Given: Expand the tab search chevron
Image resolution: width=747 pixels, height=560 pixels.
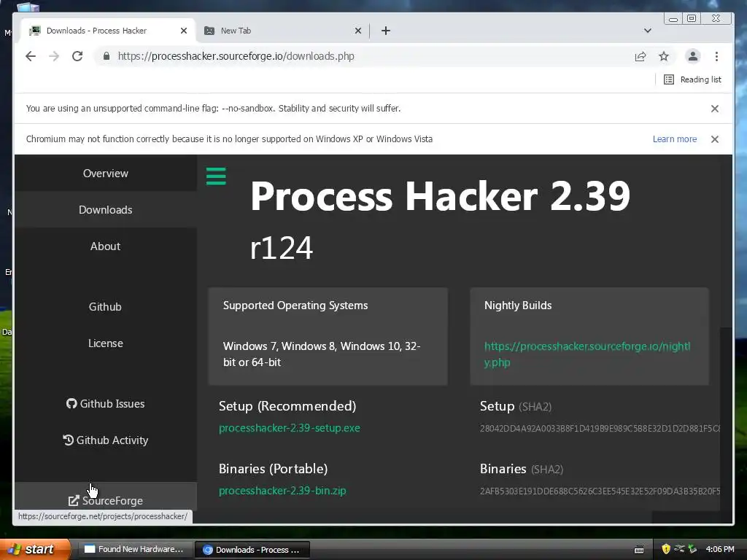Looking at the screenshot, I should [648, 31].
